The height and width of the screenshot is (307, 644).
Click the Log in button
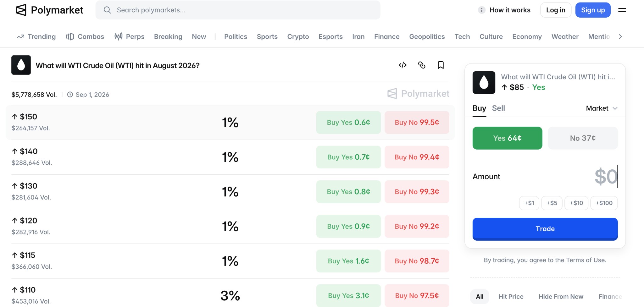(x=556, y=10)
